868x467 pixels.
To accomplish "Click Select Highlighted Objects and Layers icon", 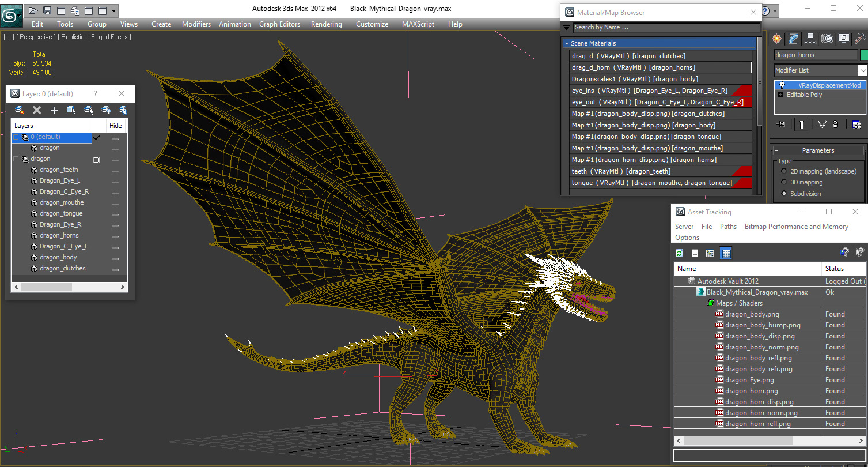I will 71,110.
